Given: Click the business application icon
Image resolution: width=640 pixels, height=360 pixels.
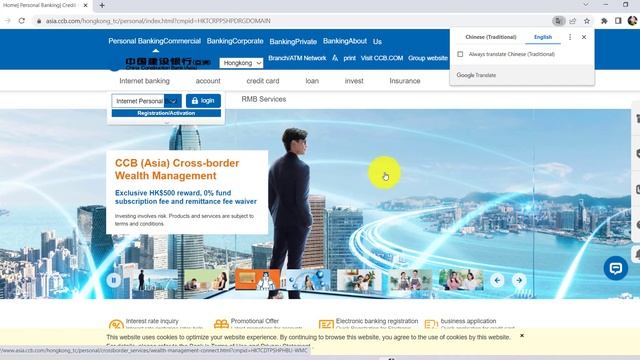Looking at the screenshot, I should point(431,325).
